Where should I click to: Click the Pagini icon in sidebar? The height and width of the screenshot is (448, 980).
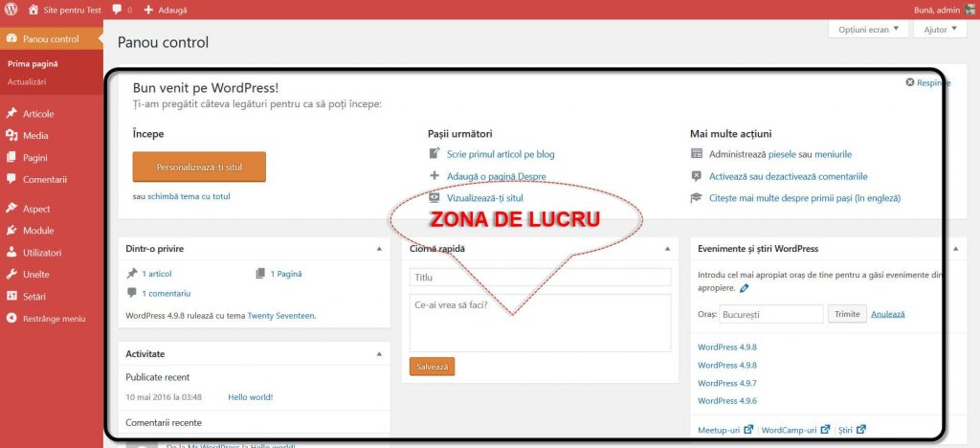11,157
